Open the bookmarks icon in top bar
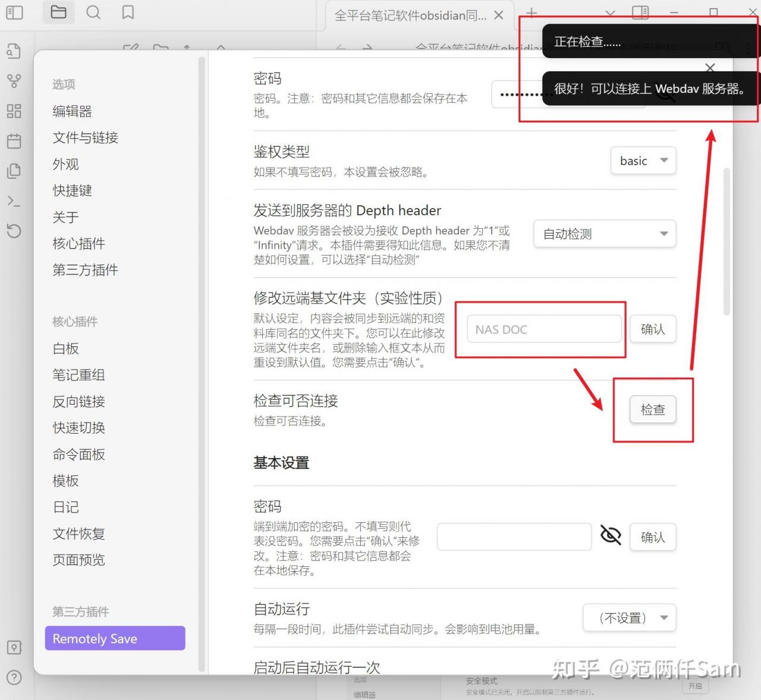Screen dimensions: 761x700 coord(128,12)
